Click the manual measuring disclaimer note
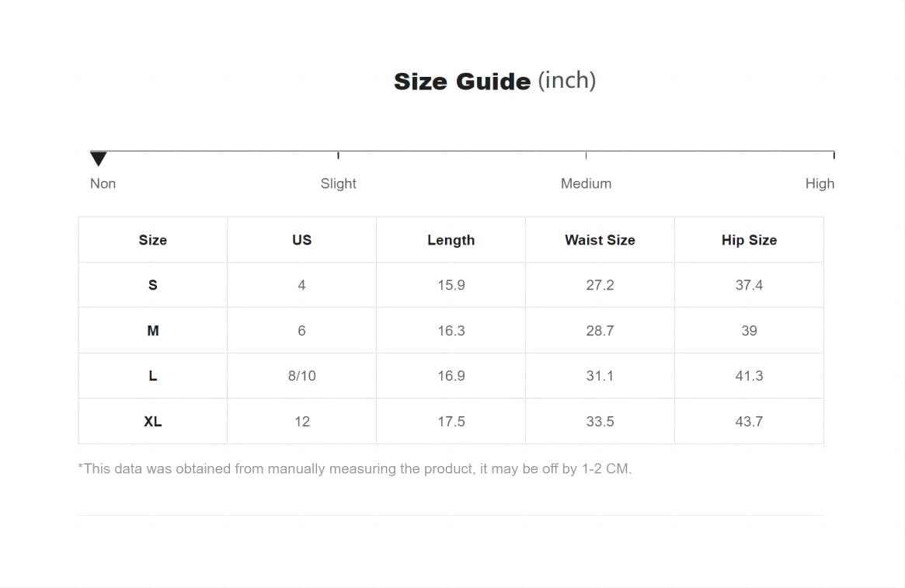The height and width of the screenshot is (588, 905). coord(355,468)
